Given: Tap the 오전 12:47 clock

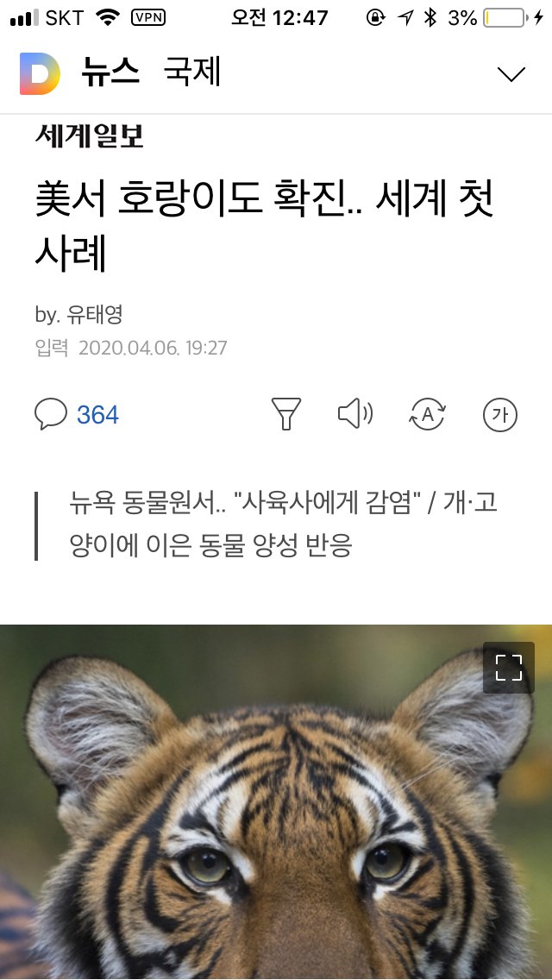Looking at the screenshot, I should tap(279, 18).
